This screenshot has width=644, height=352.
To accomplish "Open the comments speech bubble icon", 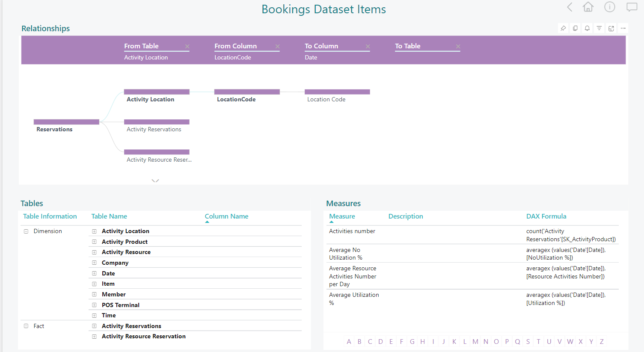I will coord(632,7).
